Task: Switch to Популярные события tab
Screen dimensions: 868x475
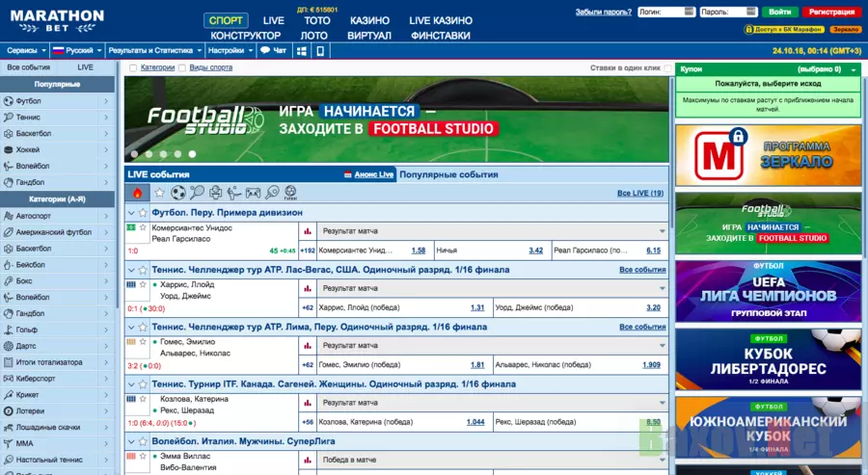Action: point(448,174)
